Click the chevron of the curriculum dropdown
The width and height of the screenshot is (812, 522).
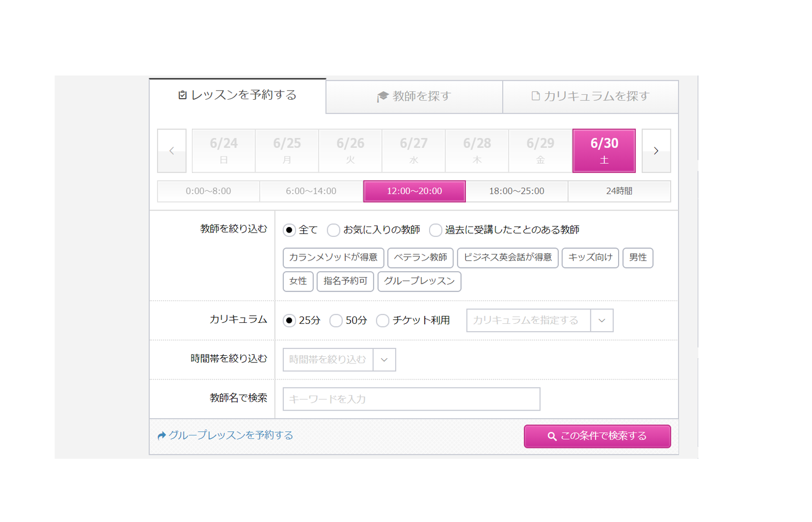point(602,320)
